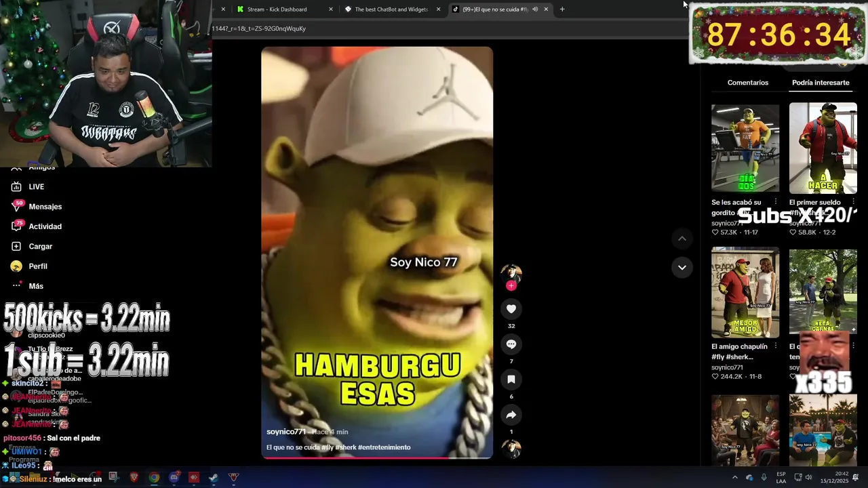The image size is (868, 488).
Task: Open the notifications bell icon
Action: point(855,477)
